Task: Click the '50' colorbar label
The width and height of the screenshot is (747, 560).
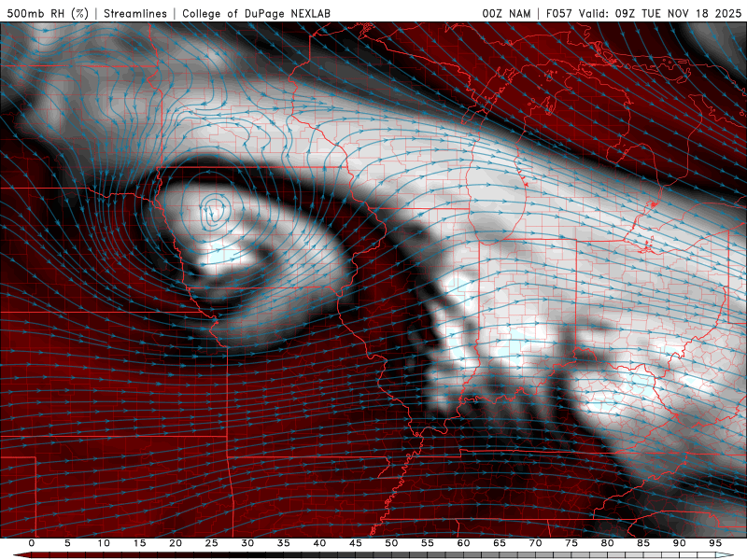Action: click(391, 543)
